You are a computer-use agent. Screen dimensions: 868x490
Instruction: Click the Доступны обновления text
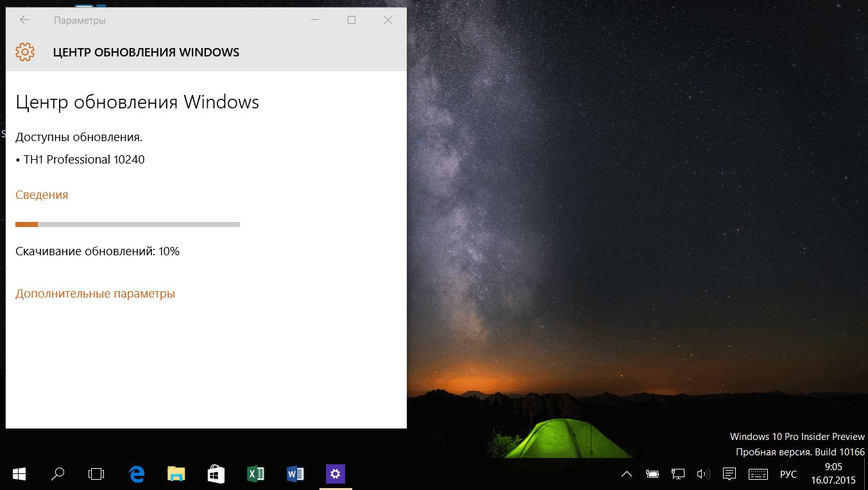pyautogui.click(x=79, y=137)
